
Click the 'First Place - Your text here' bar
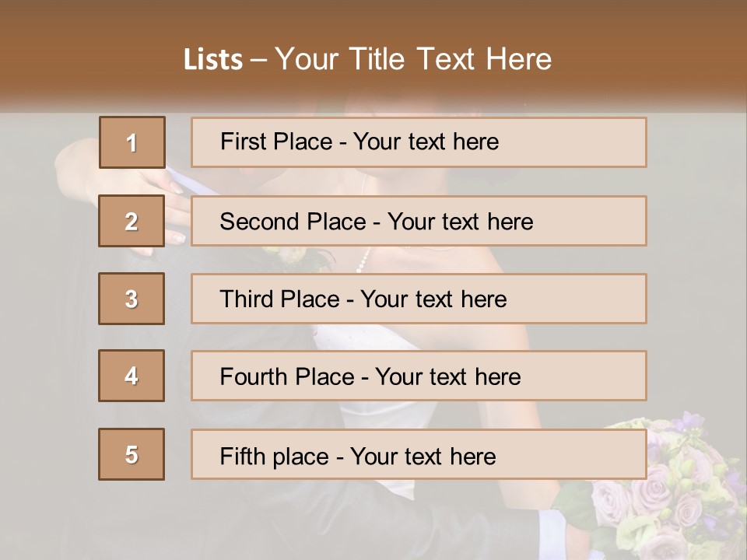coord(419,142)
